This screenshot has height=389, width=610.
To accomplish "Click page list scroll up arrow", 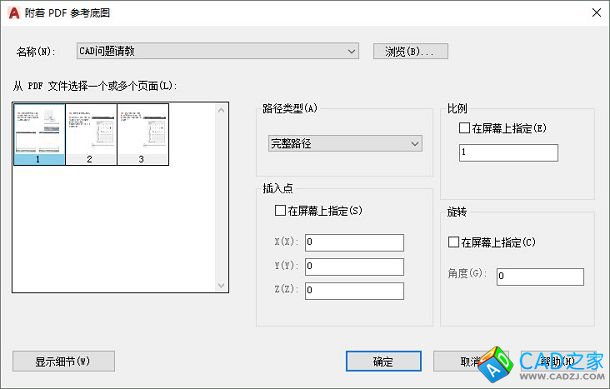I will pyautogui.click(x=221, y=110).
